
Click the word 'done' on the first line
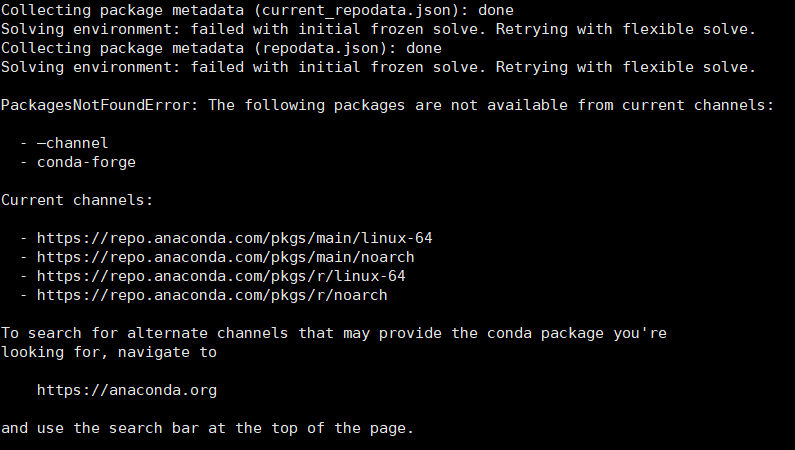[x=495, y=10]
